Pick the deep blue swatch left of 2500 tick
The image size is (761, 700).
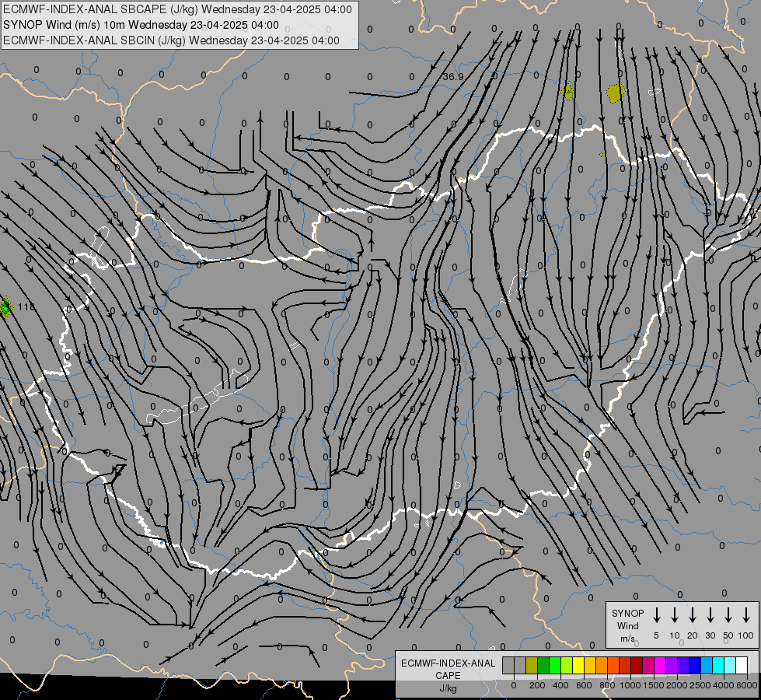695,665
